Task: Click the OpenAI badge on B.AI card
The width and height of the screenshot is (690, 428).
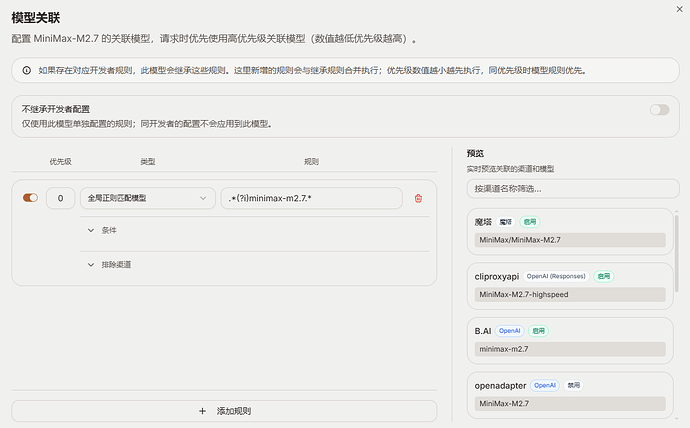Action: pyautogui.click(x=510, y=331)
